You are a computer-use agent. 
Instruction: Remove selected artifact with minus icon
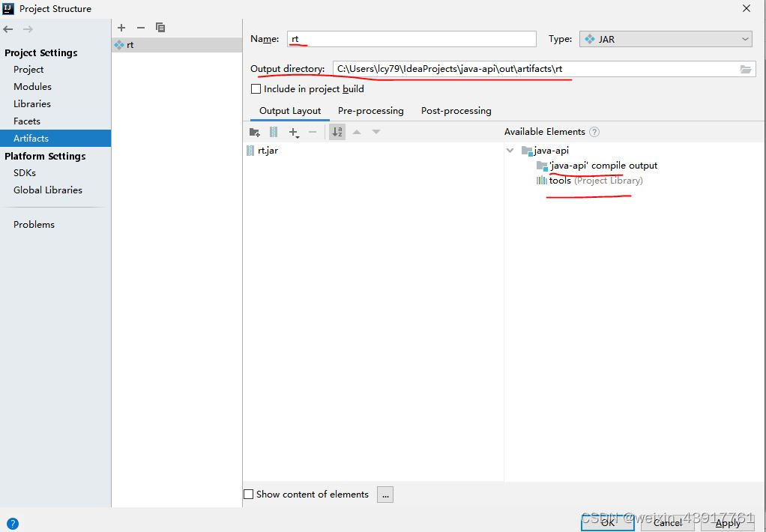click(x=141, y=28)
